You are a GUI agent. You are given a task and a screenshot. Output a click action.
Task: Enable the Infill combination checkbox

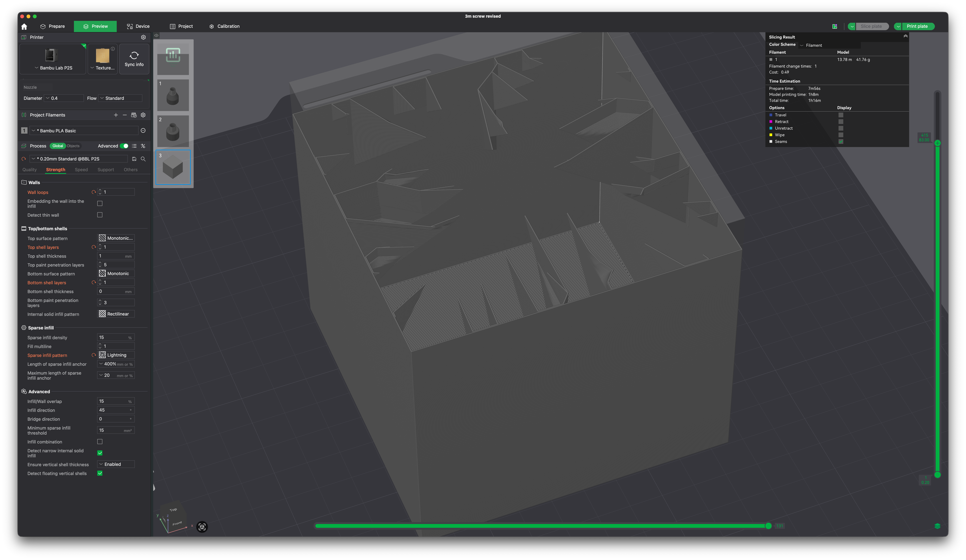(100, 442)
